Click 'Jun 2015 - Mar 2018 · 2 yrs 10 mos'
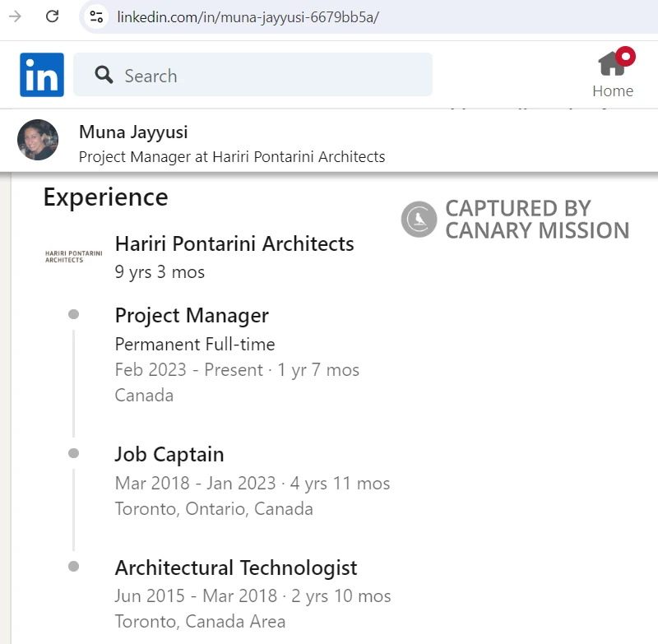Image resolution: width=658 pixels, height=644 pixels. [253, 596]
